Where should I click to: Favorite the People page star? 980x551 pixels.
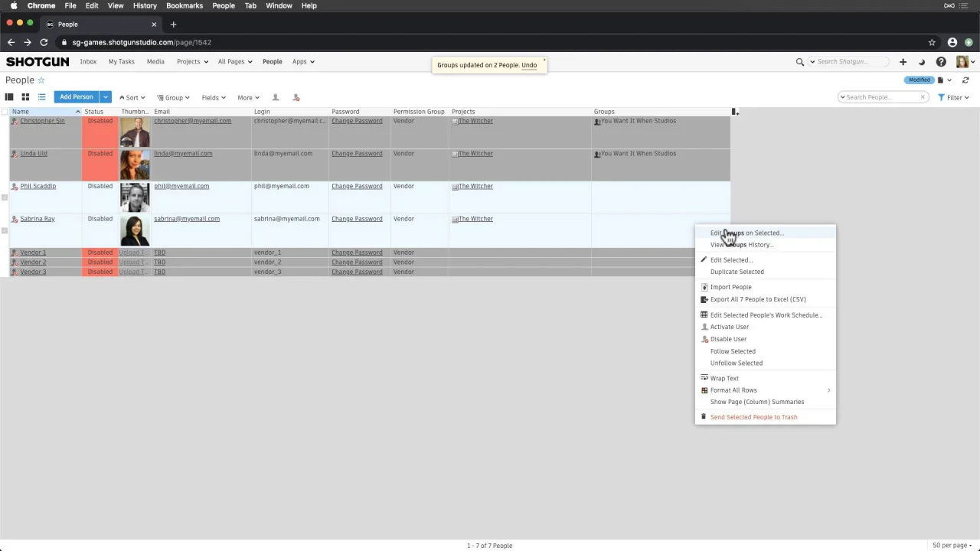coord(41,80)
